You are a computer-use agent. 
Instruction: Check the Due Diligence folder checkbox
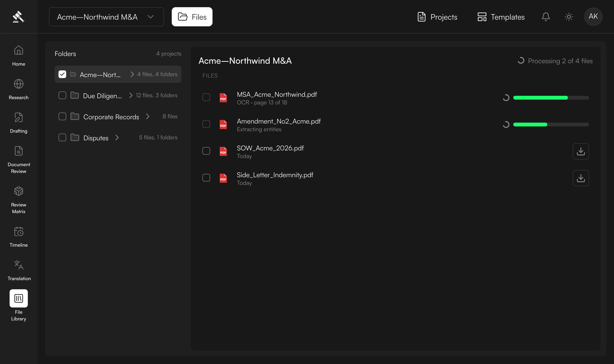click(x=62, y=95)
